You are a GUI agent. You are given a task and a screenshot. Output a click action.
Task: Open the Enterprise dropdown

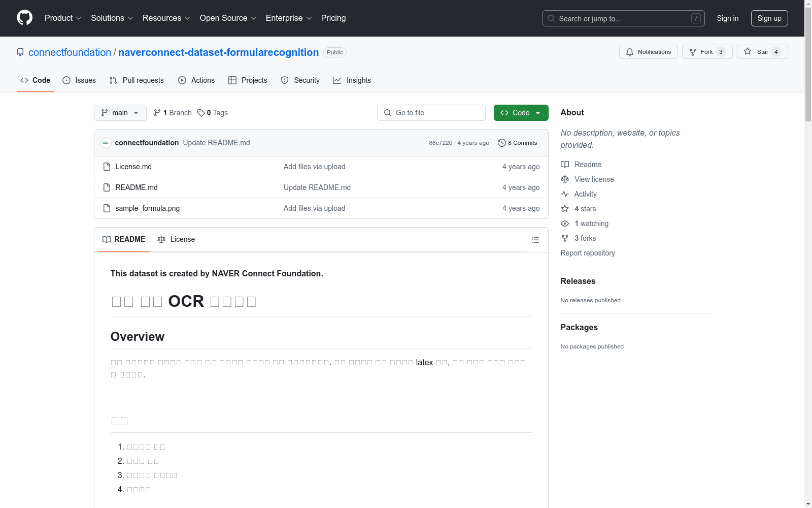click(x=289, y=18)
